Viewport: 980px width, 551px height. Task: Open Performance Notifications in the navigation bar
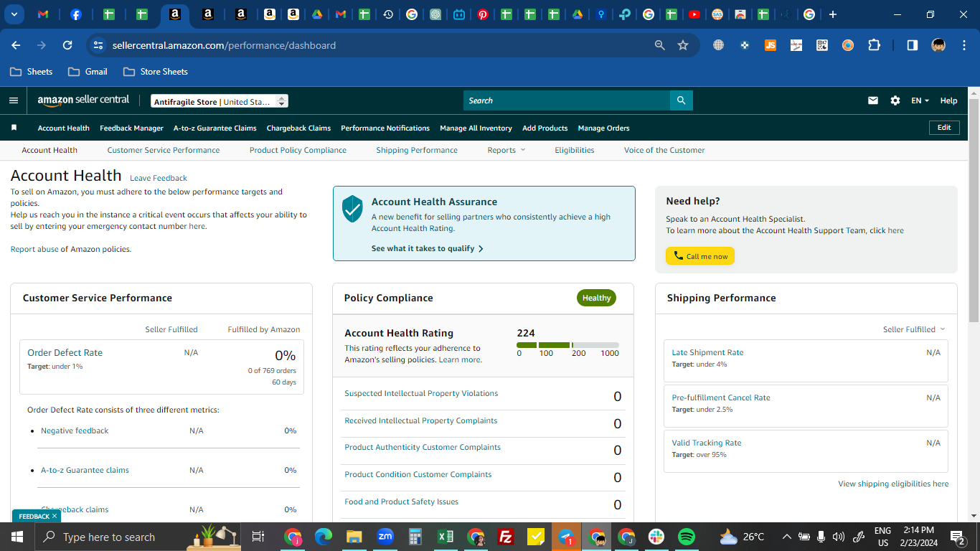[x=385, y=128]
